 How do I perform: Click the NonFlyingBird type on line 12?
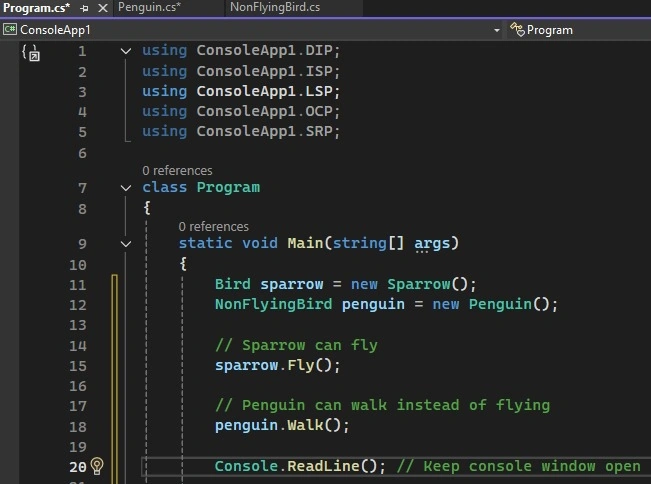pyautogui.click(x=274, y=304)
